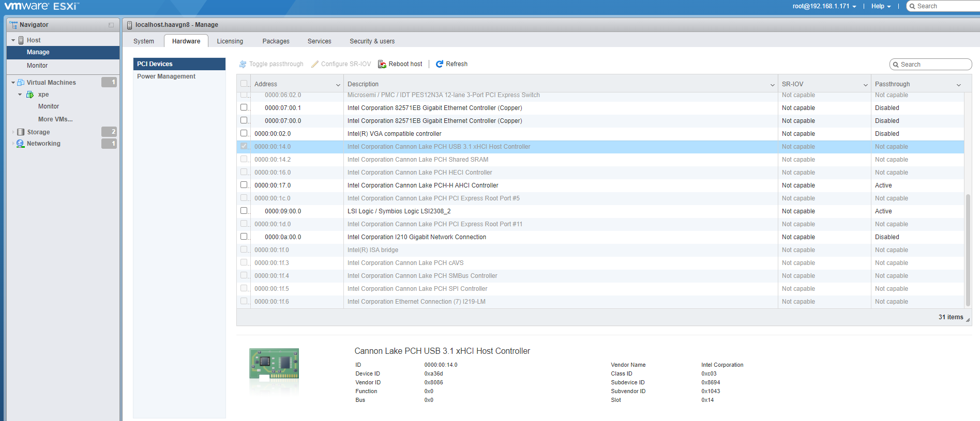The image size is (980, 421).
Task: Select Manage under Host
Action: tap(63, 52)
